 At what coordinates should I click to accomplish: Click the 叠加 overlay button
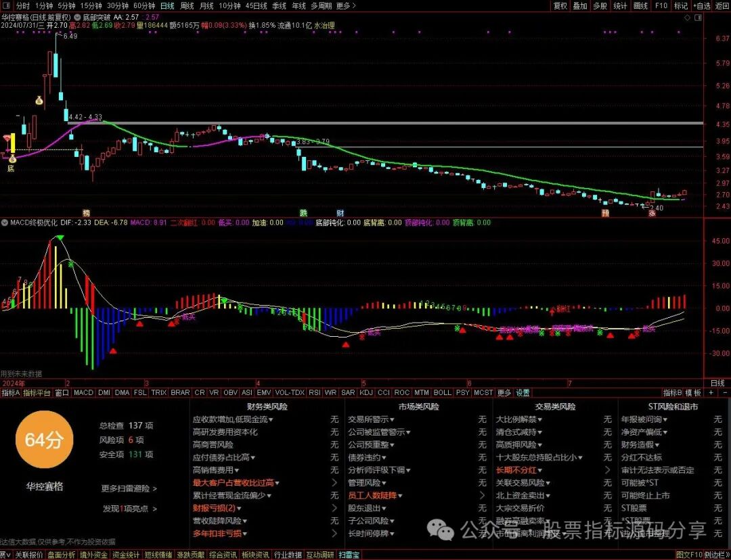point(580,5)
